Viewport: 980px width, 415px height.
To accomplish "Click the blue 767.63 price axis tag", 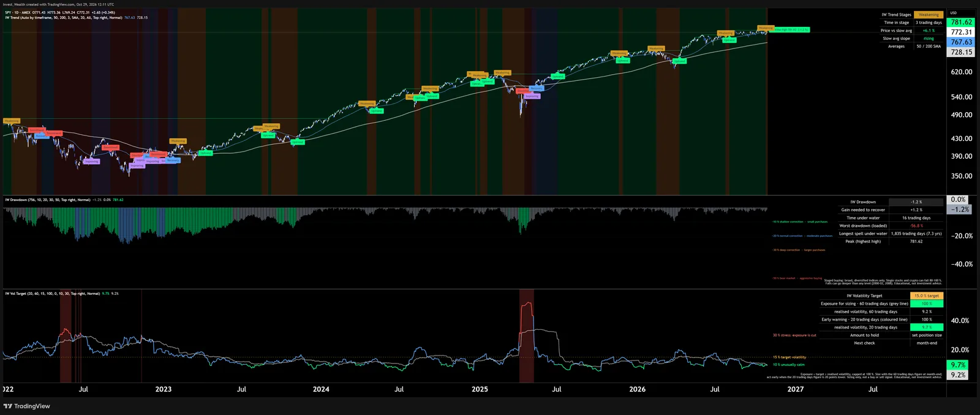I will tap(961, 42).
